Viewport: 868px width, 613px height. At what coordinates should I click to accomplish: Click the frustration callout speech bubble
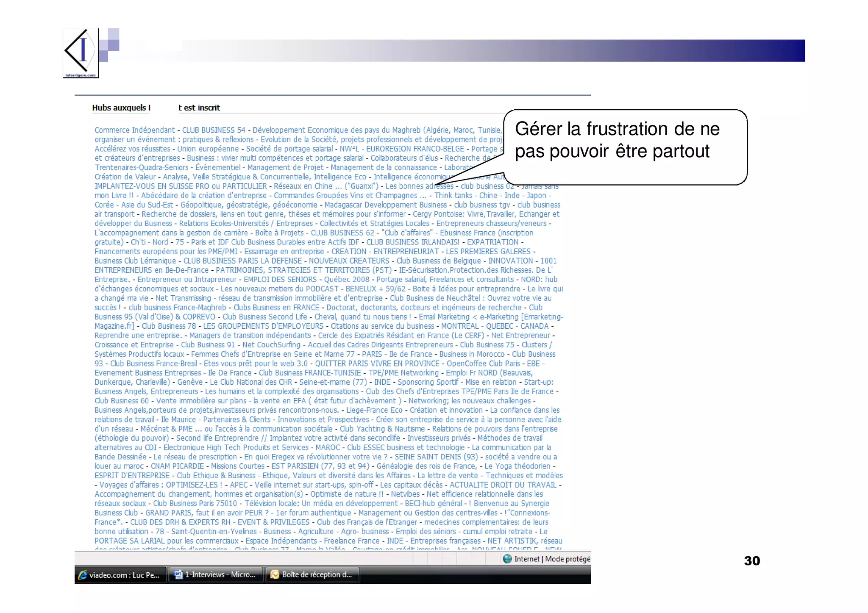(x=625, y=146)
